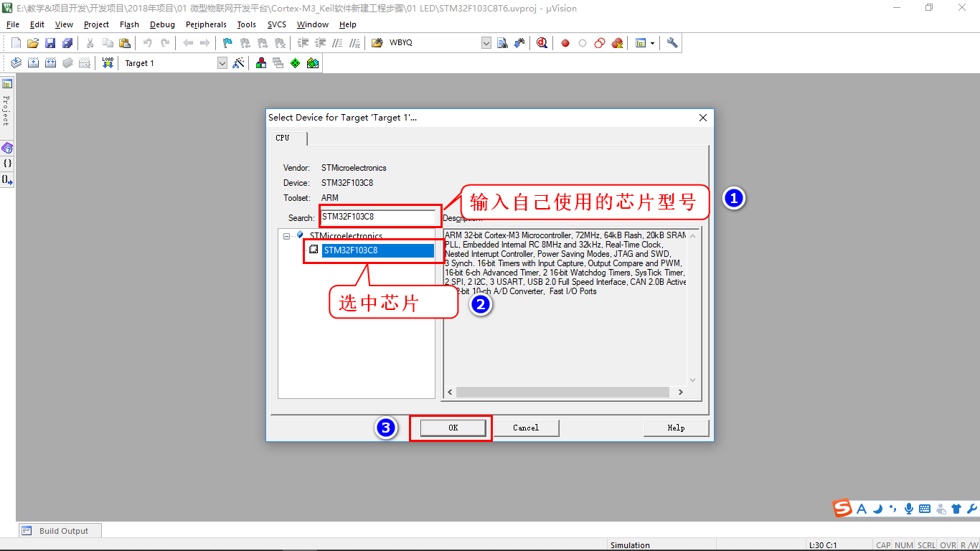Open Configuration wrench icon in toolbar
Image resolution: width=980 pixels, height=551 pixels.
[x=672, y=43]
